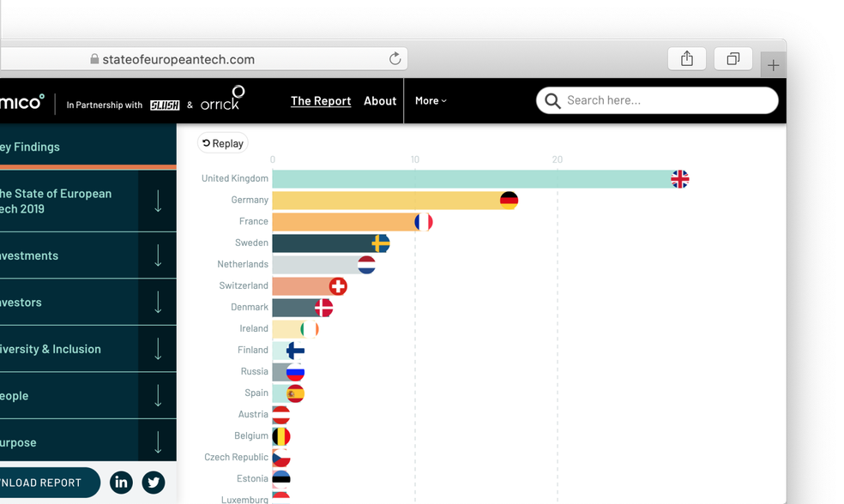Screen dimensions: 844x504
Task: Click the page reload icon in the address bar
Action: point(395,58)
